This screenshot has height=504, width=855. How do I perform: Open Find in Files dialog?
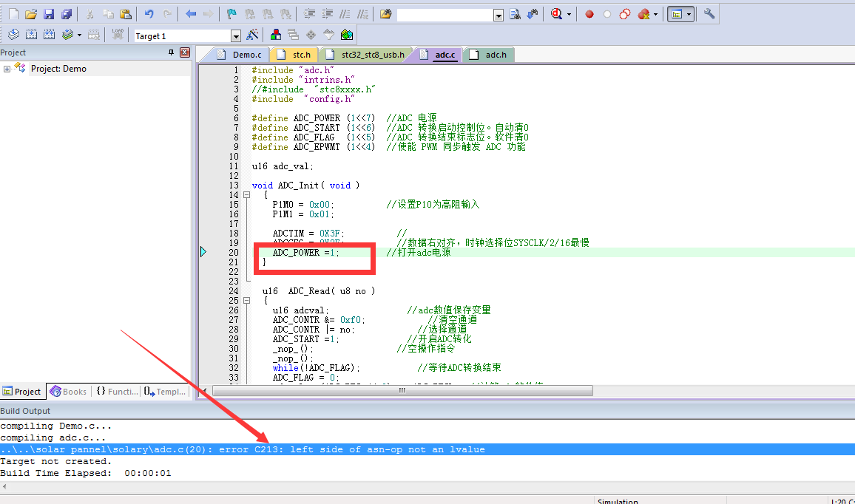click(x=385, y=14)
